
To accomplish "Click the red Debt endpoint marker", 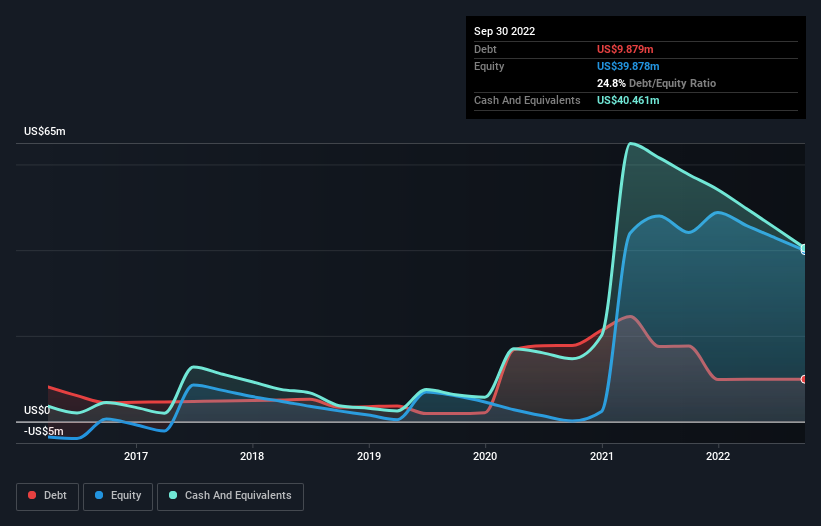I will click(804, 379).
